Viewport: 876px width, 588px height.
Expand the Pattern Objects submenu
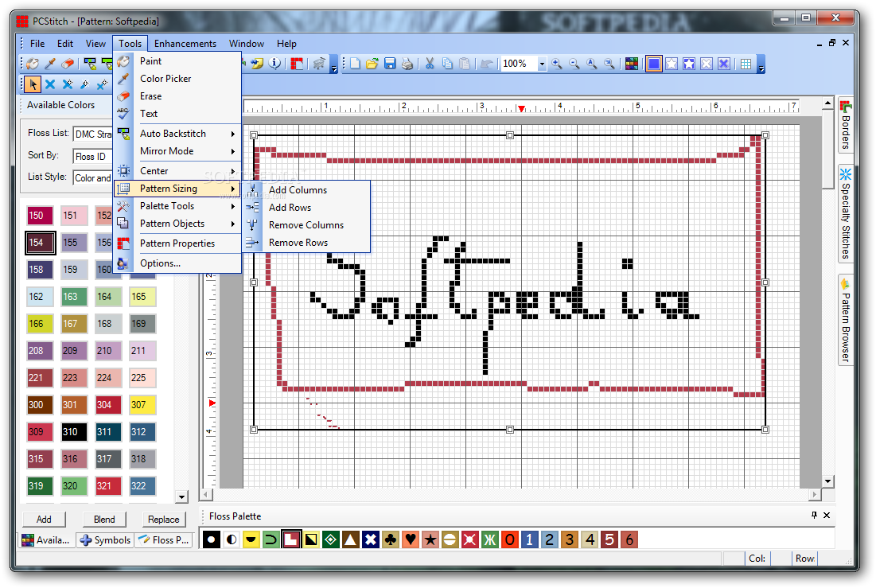pos(177,224)
